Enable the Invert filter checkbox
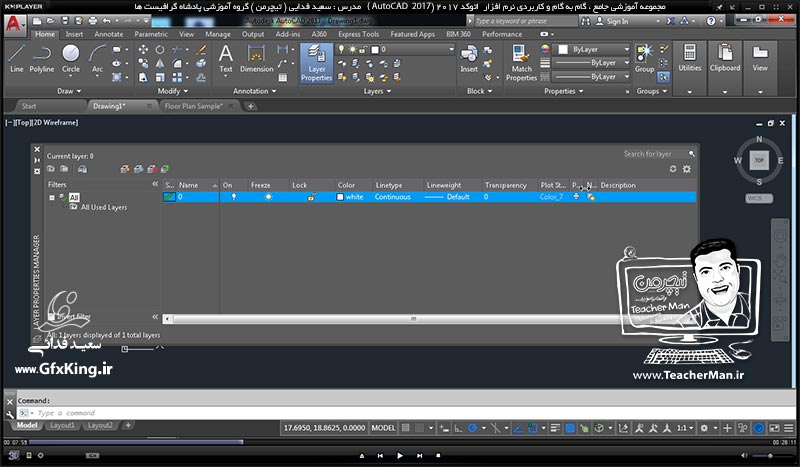This screenshot has width=800, height=467. tap(51, 317)
